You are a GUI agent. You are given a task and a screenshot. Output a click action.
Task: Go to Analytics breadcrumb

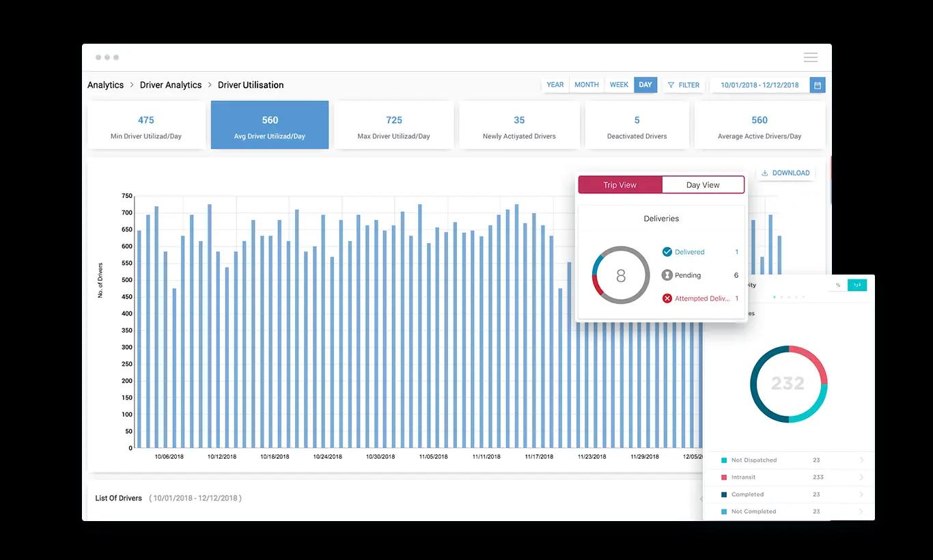106,85
